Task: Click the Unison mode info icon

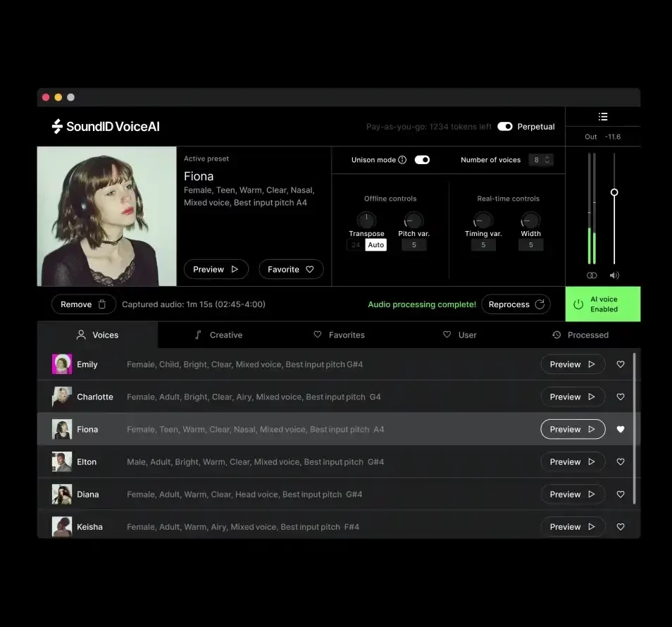Action: pyautogui.click(x=402, y=160)
